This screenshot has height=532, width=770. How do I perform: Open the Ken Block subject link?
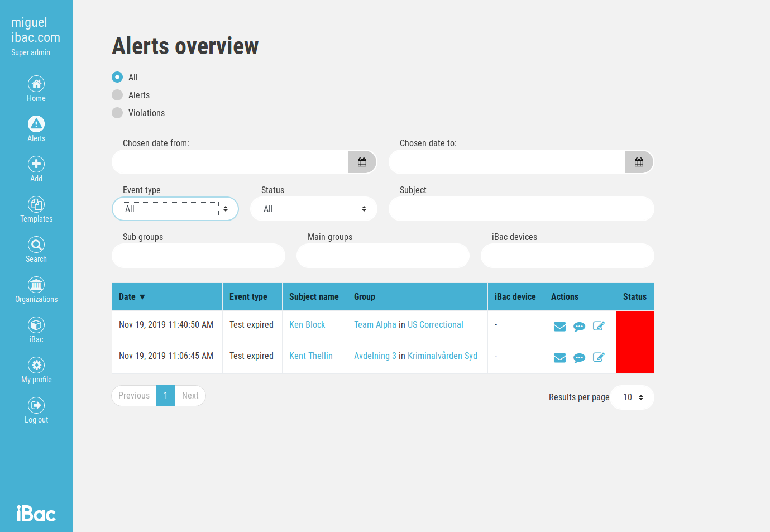307,325
